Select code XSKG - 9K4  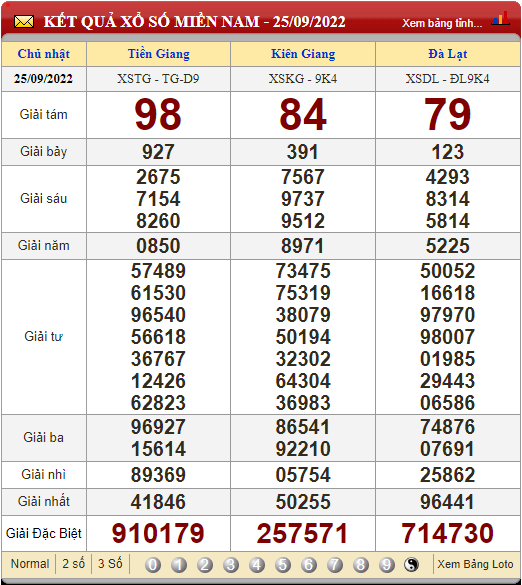coord(303,79)
